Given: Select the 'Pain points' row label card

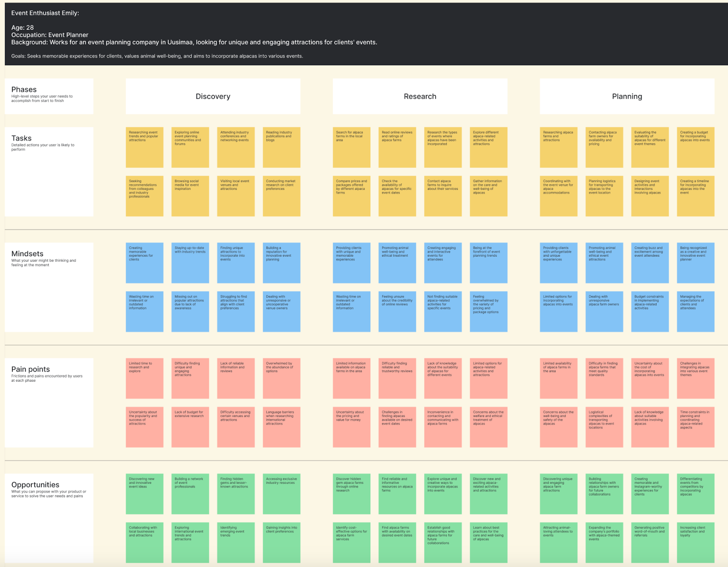Looking at the screenshot, I should point(49,403).
